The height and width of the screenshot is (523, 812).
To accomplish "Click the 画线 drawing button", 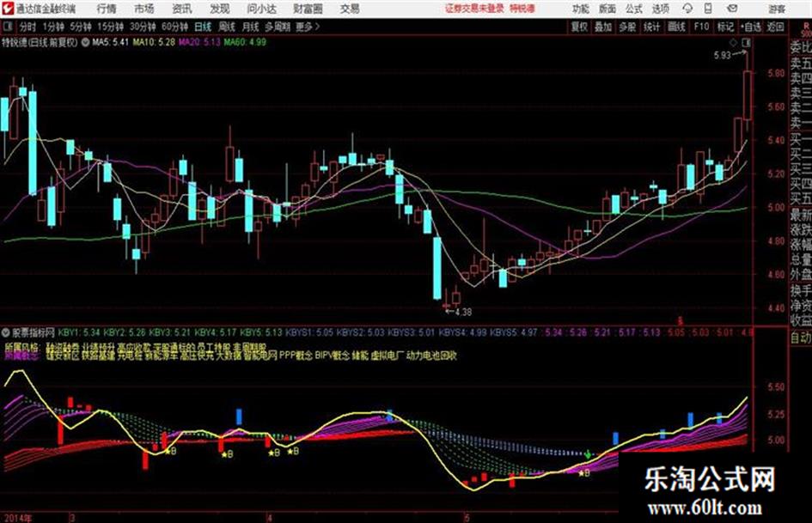I will (676, 27).
